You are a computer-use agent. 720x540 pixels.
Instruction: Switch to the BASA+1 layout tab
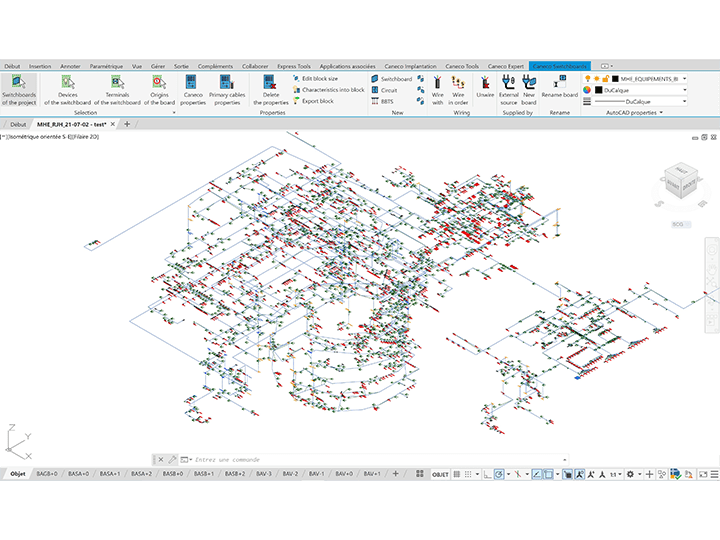click(108, 474)
